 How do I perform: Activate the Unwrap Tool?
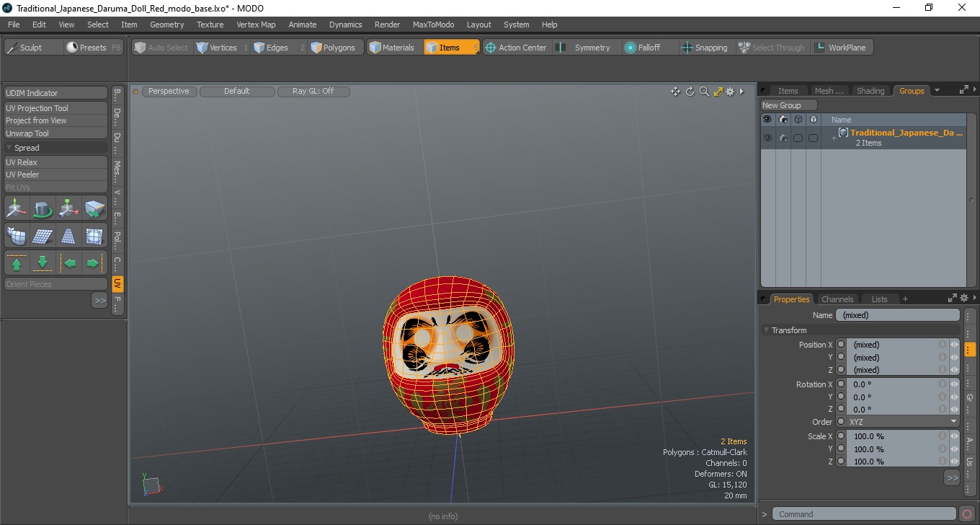tap(56, 133)
